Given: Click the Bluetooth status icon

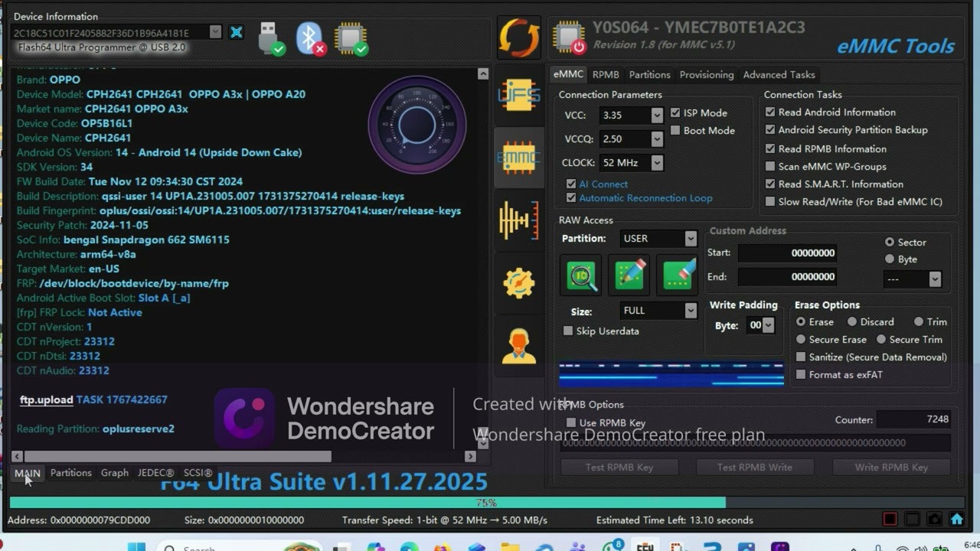Looking at the screenshot, I should 310,38.
